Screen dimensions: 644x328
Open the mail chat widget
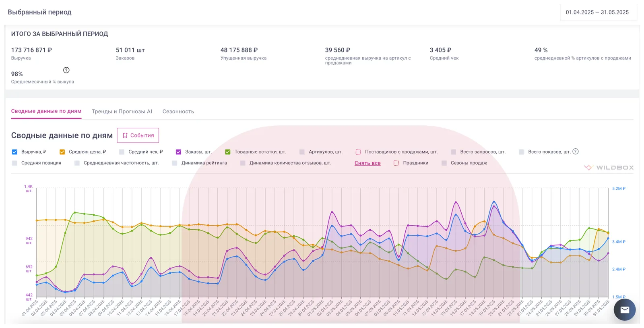click(624, 309)
